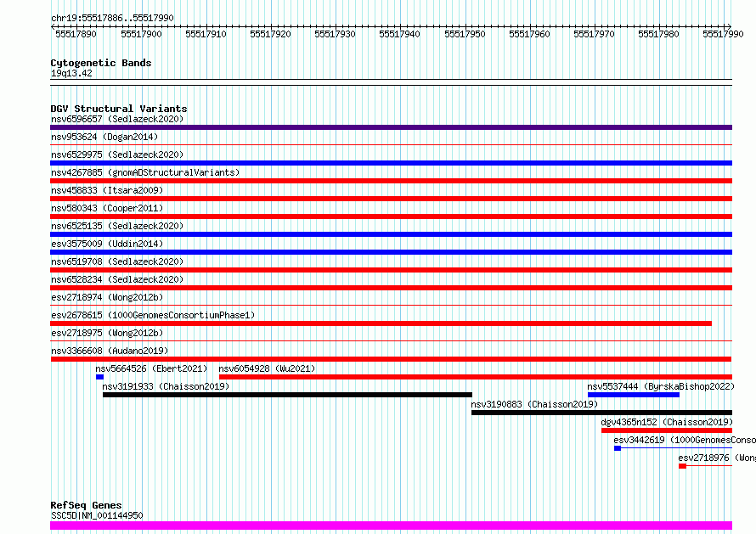
Task: Click the blue nsv6525135 variant bar
Action: pyautogui.click(x=391, y=234)
